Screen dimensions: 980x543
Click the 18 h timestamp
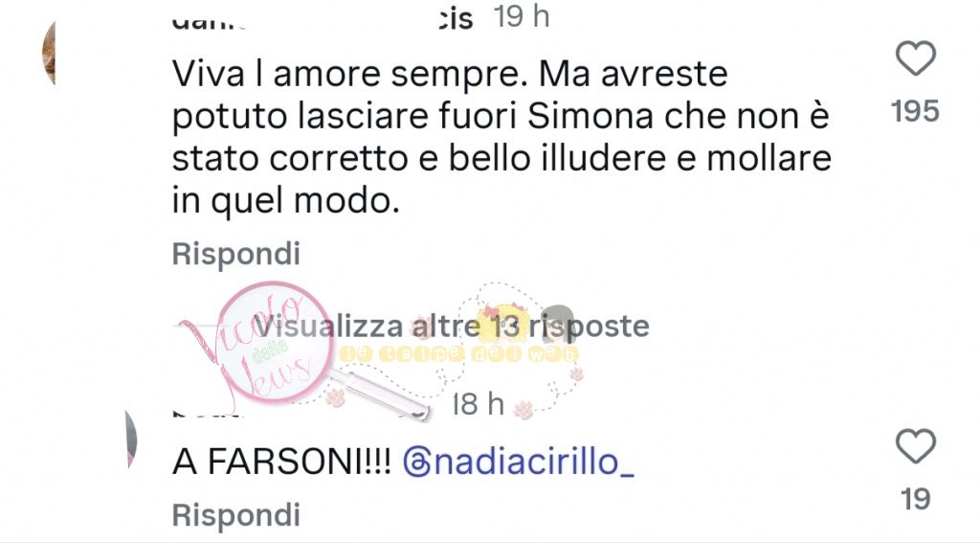pyautogui.click(x=479, y=403)
